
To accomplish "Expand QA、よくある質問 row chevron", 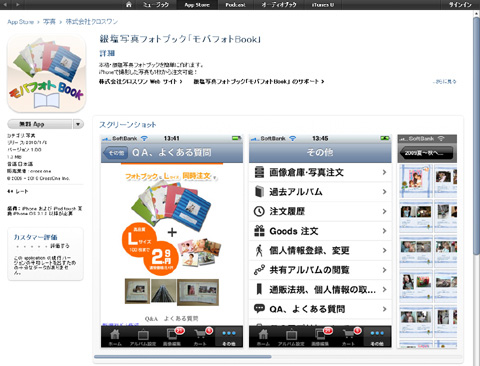I will [x=384, y=309].
